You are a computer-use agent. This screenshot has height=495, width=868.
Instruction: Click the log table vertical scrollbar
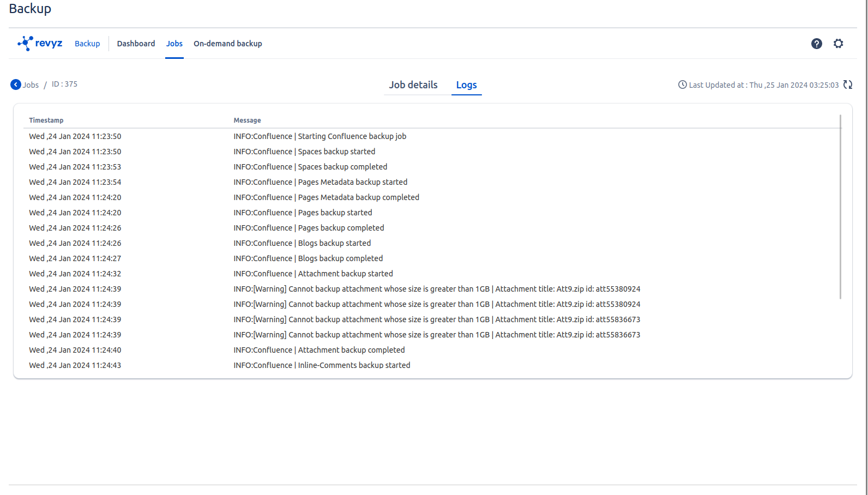coord(840,207)
